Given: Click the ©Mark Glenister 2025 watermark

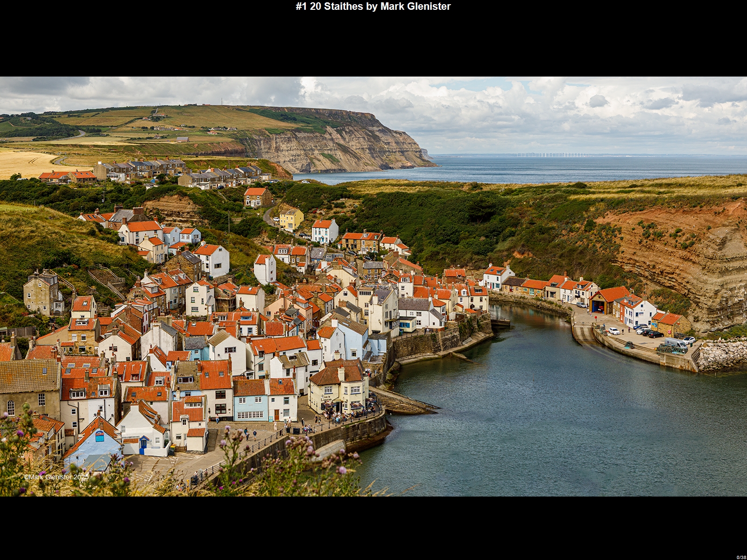Looking at the screenshot, I should [x=56, y=477].
